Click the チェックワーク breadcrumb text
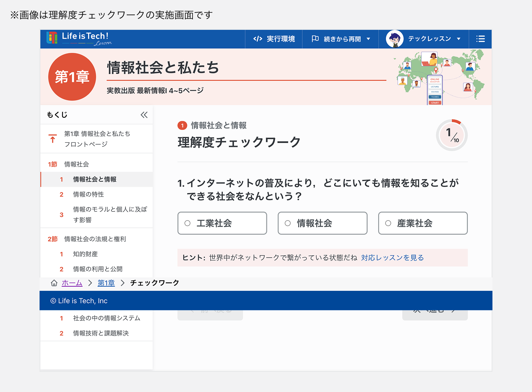This screenshot has width=532, height=392. tap(155, 283)
